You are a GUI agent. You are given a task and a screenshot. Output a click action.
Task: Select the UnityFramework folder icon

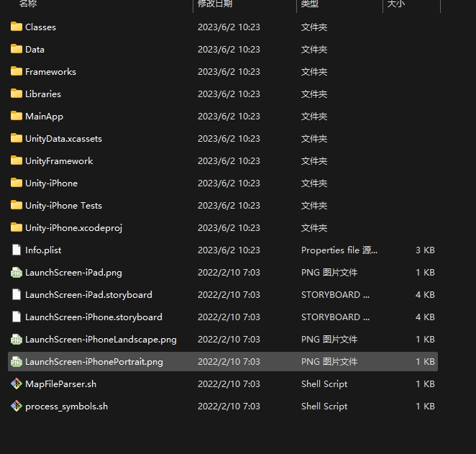point(17,160)
